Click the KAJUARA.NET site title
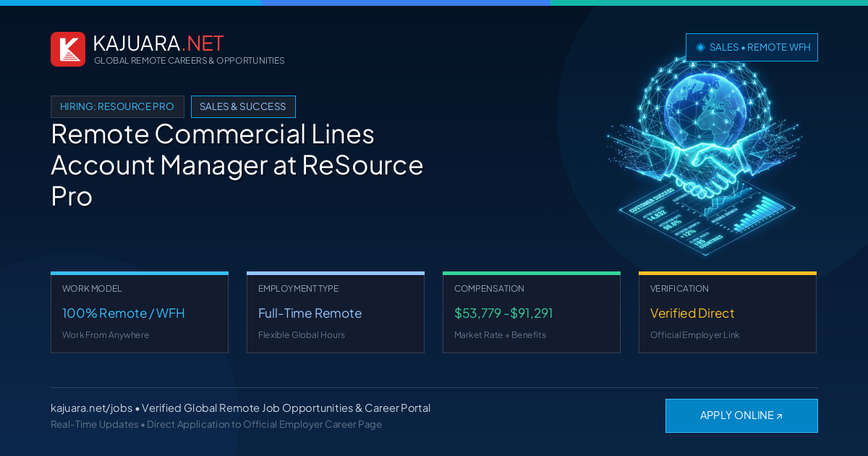Screen dimensions: 868x456 (158, 43)
